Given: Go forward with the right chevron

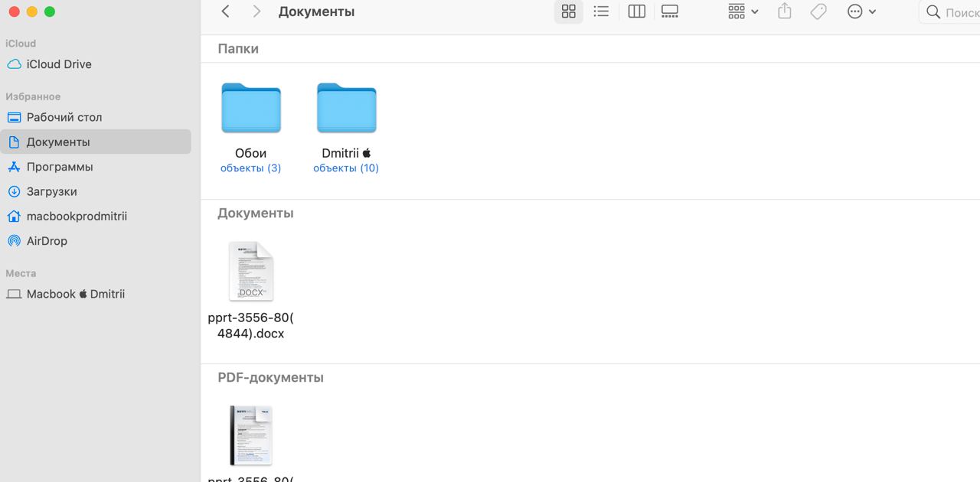Looking at the screenshot, I should pyautogui.click(x=256, y=11).
